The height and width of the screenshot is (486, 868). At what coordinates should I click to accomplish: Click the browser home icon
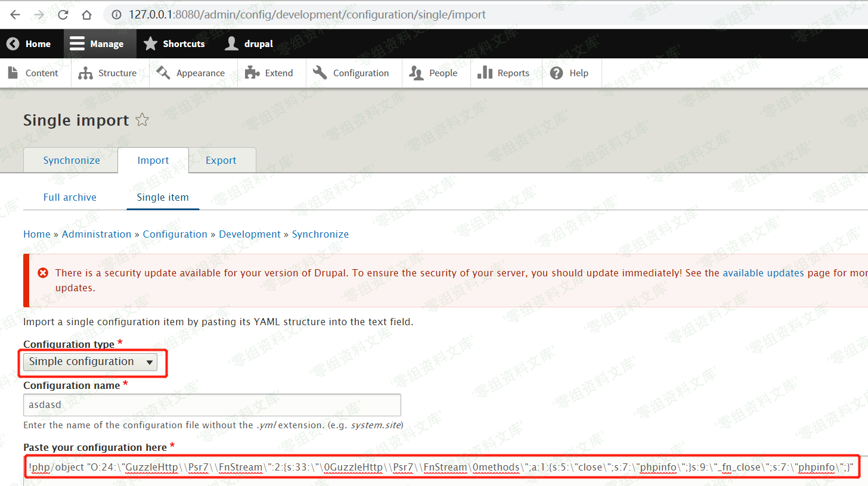87,15
